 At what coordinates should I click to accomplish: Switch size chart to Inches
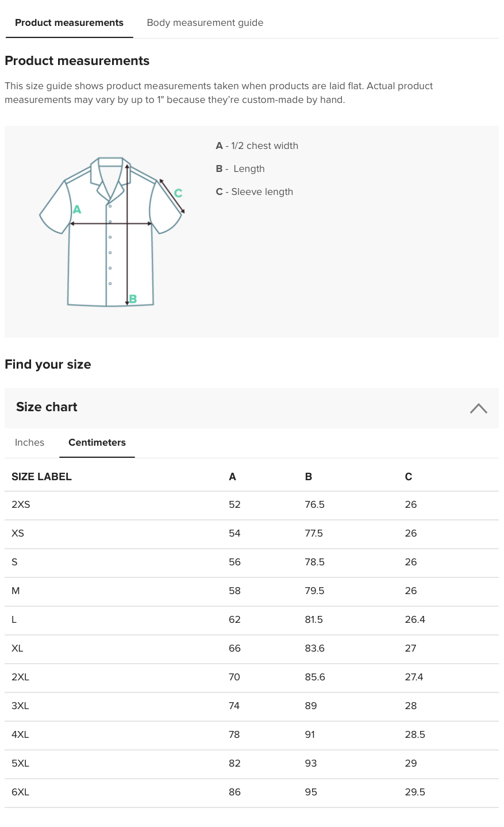pos(29,442)
